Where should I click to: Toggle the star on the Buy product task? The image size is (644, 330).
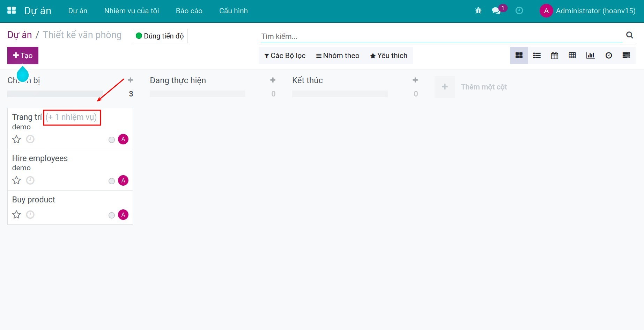(16, 215)
